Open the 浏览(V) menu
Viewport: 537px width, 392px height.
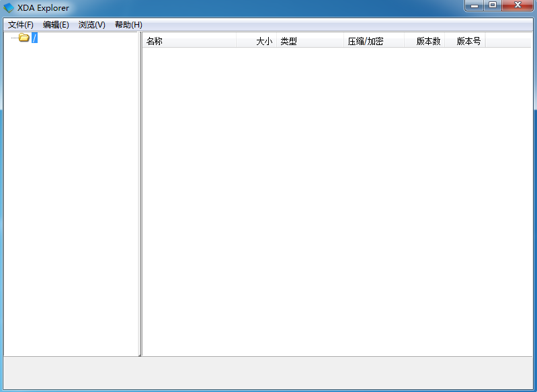92,25
